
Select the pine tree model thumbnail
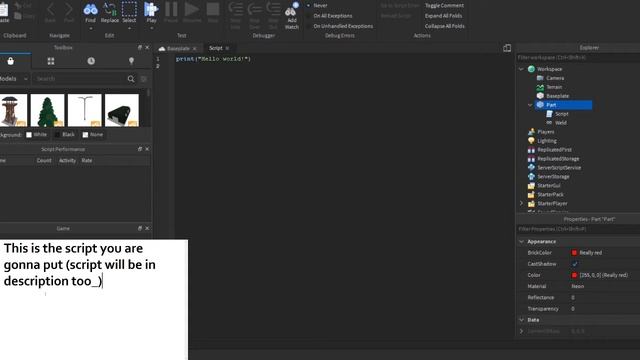point(47,110)
